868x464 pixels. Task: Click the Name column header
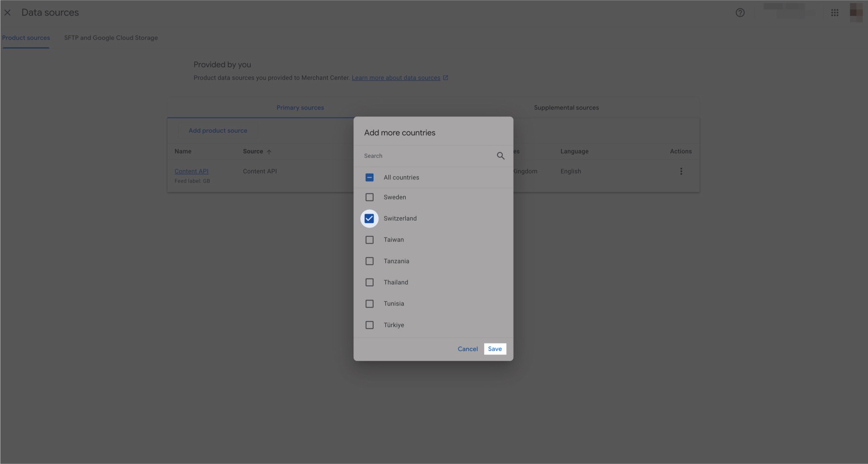[x=183, y=152]
